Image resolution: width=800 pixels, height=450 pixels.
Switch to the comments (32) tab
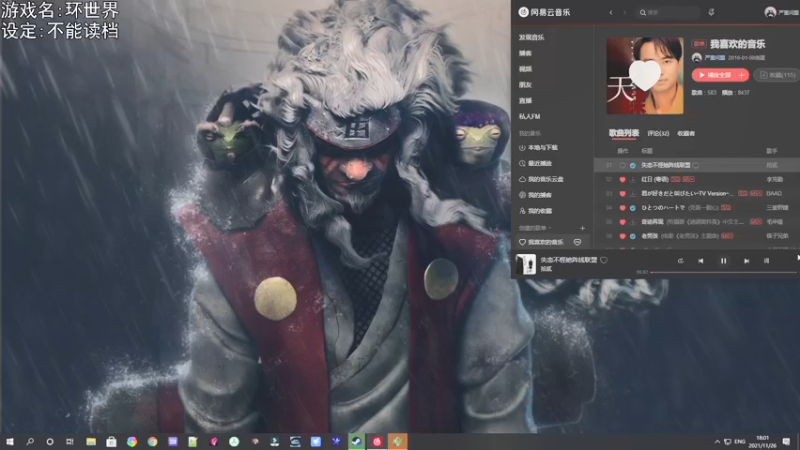tap(658, 133)
